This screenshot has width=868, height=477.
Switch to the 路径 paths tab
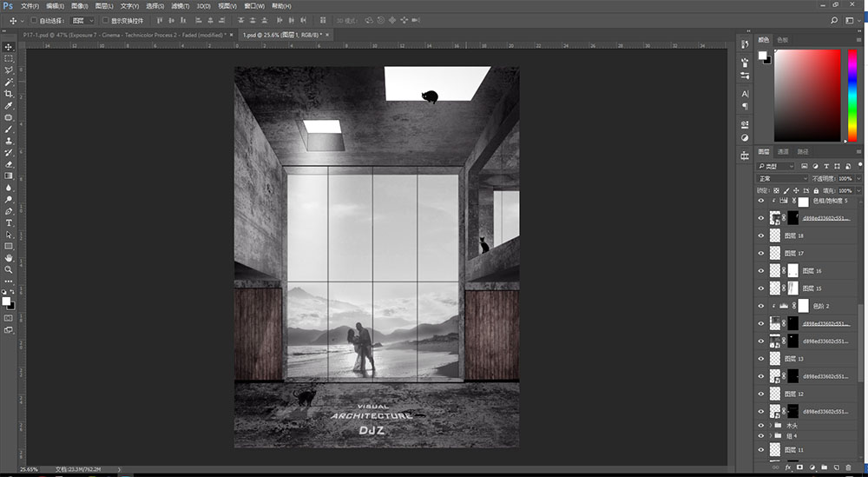(803, 152)
